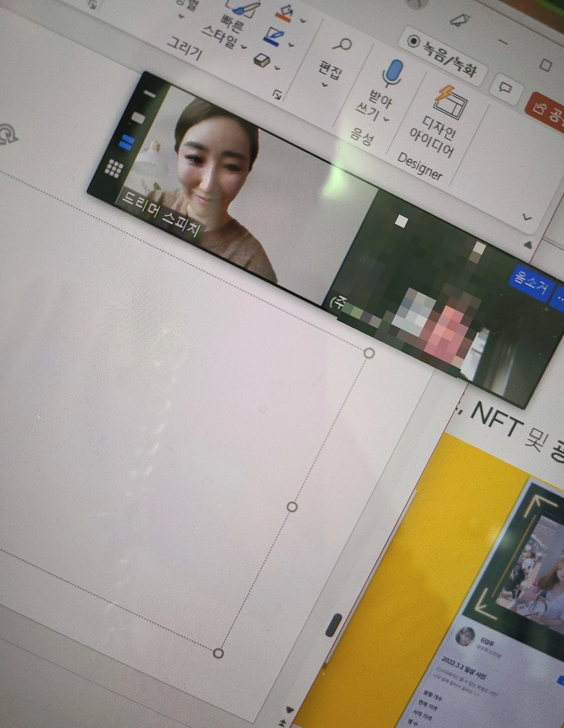Click the blue 음소거 mute button
564x728 pixels.
point(532,283)
